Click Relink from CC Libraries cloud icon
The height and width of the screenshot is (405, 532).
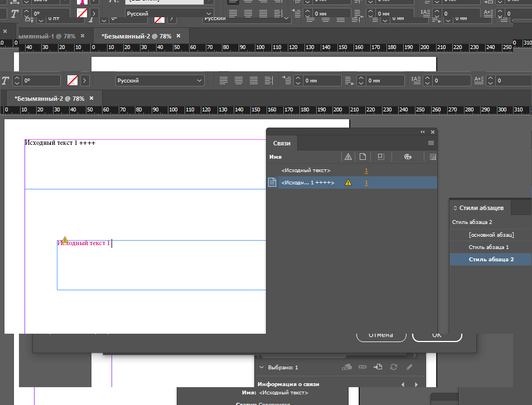tap(346, 367)
